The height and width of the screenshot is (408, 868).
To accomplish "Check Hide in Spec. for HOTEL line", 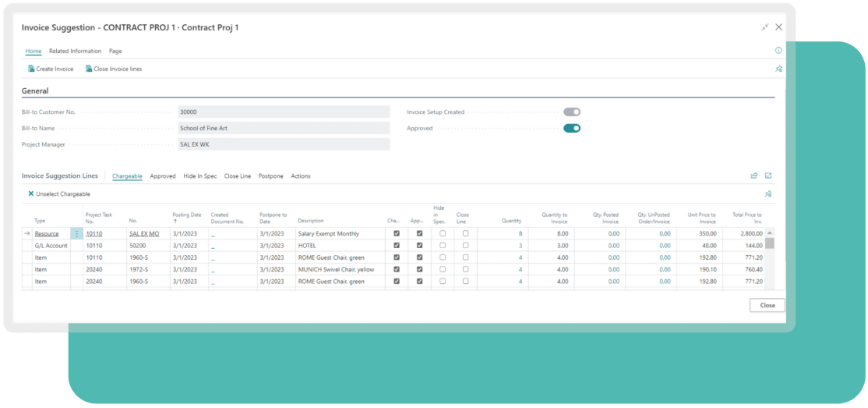I will pos(443,246).
